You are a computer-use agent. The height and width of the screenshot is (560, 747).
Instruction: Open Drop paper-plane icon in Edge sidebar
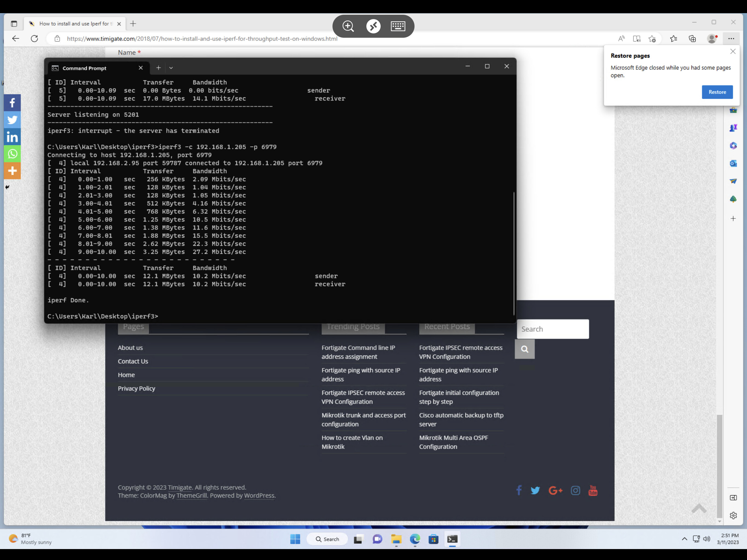(x=733, y=181)
